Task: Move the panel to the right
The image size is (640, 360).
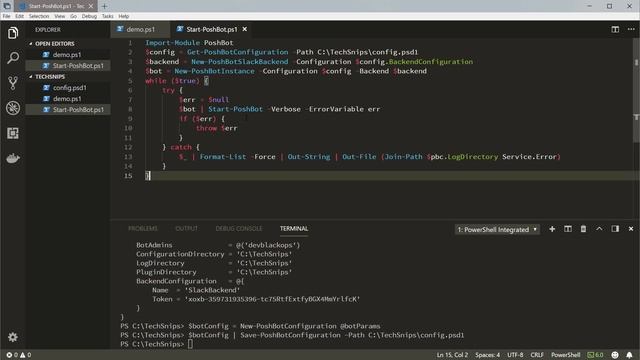Action: coord(615,229)
